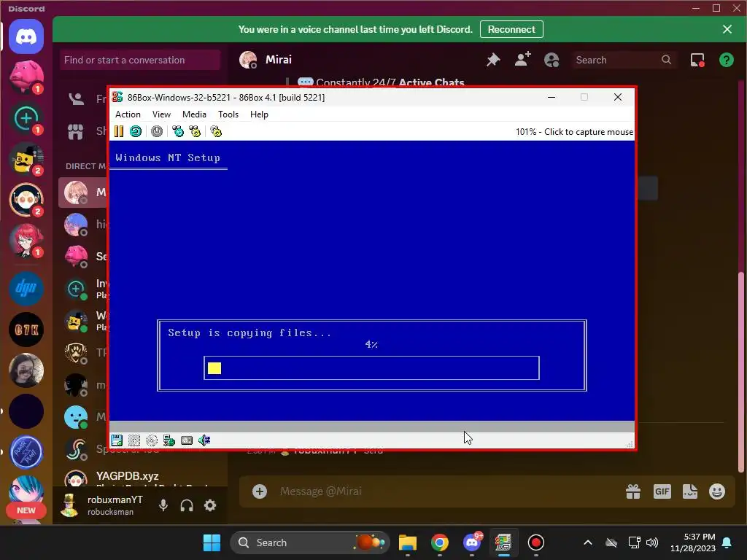Click the '101% - Click to capture mouse' status text
Screen dimensions: 747x560
[575, 132]
